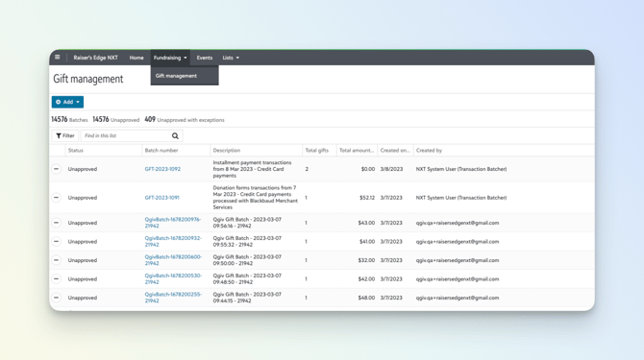Go to the Home tab

point(136,58)
